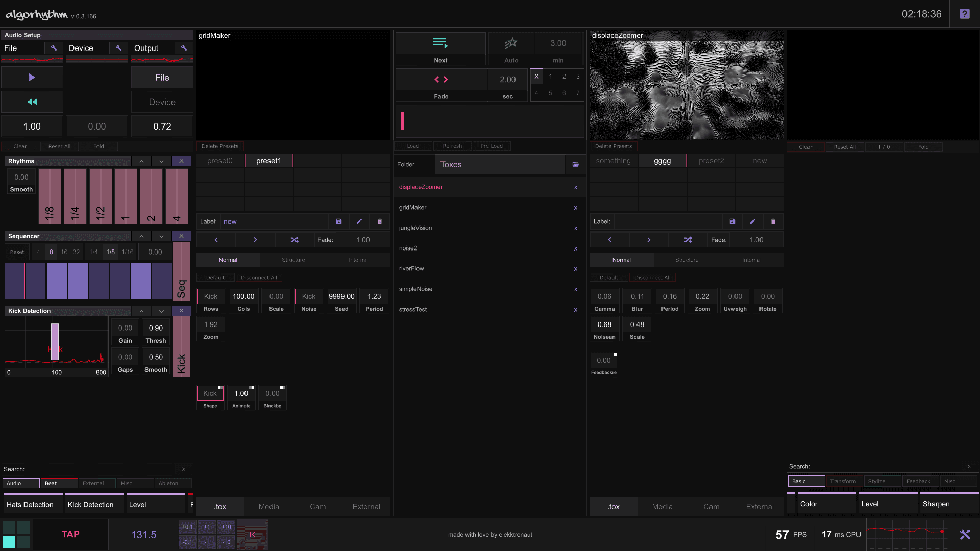Viewport: 980px width, 551px height.
Task: Open the Toxes folder browse icon
Action: (x=575, y=164)
